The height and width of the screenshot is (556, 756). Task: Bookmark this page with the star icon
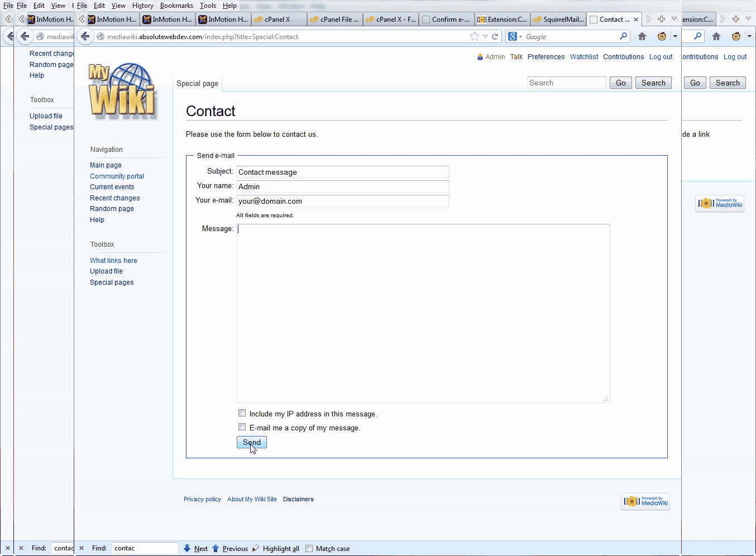475,37
